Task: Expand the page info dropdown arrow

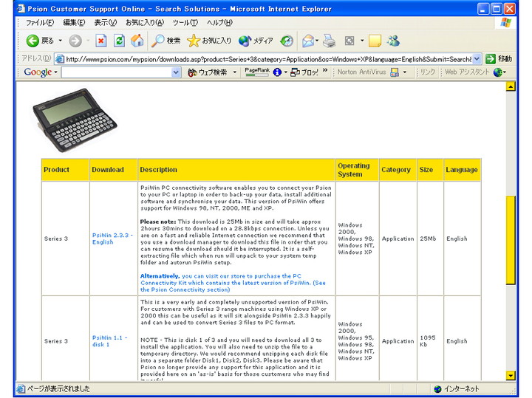Action: (286, 72)
